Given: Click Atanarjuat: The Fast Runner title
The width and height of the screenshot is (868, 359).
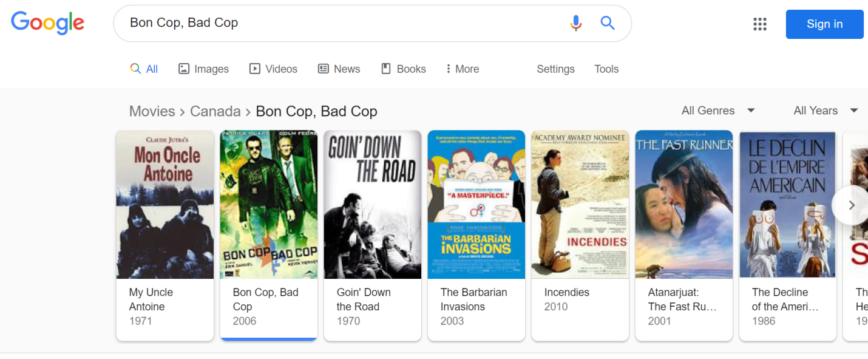Looking at the screenshot, I should (x=682, y=299).
